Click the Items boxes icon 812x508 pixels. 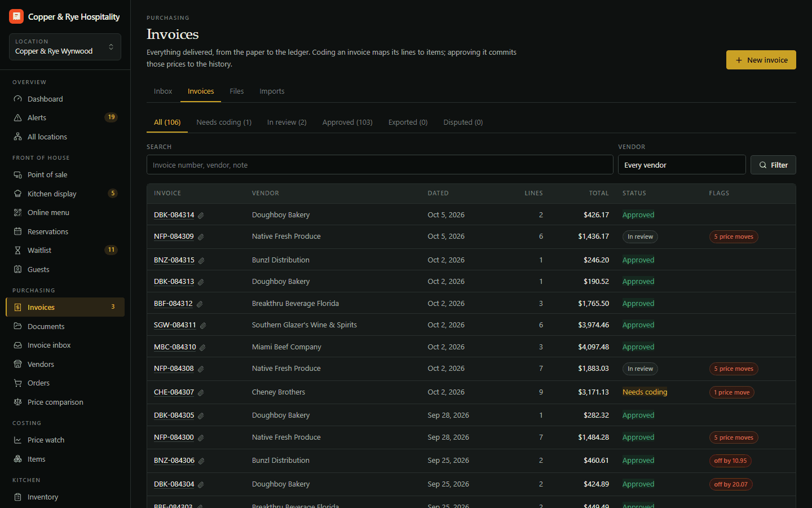(x=17, y=459)
